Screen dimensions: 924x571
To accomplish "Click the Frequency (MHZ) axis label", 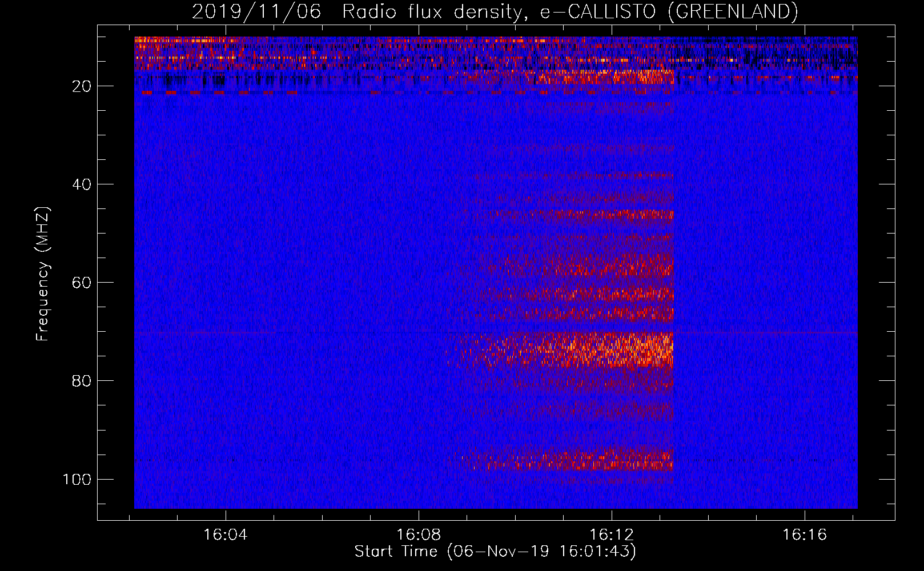I will pos(43,274).
